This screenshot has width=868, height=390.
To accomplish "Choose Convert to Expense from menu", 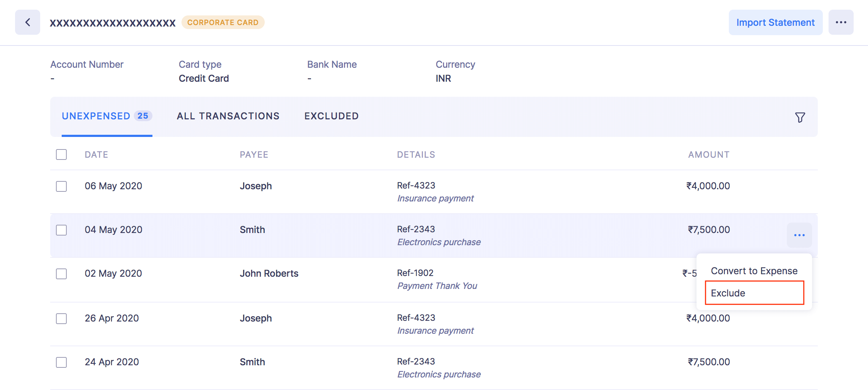I will coord(754,271).
